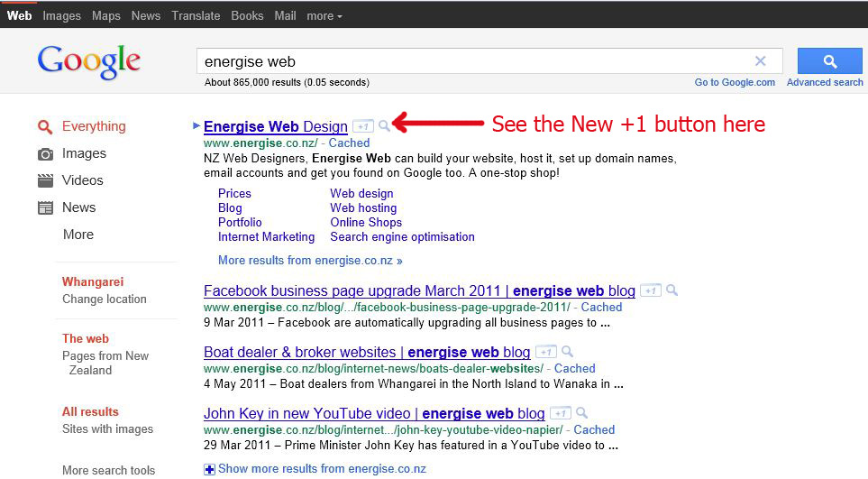Screen dimensions: 868x479
Task: Click the Google logo
Action: (89, 61)
